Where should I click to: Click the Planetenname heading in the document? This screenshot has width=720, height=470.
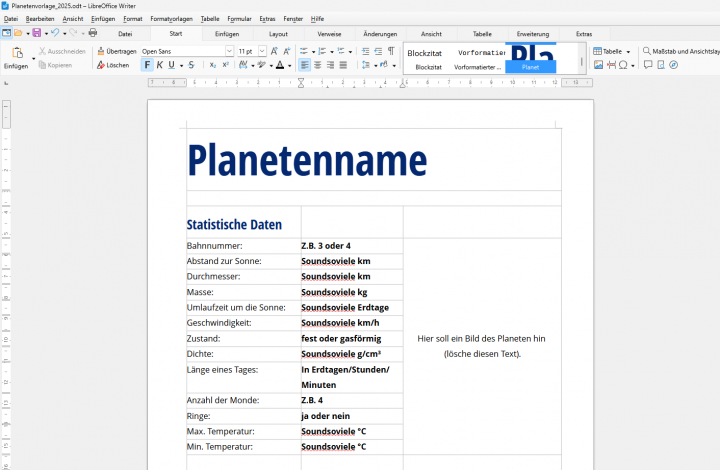[306, 160]
